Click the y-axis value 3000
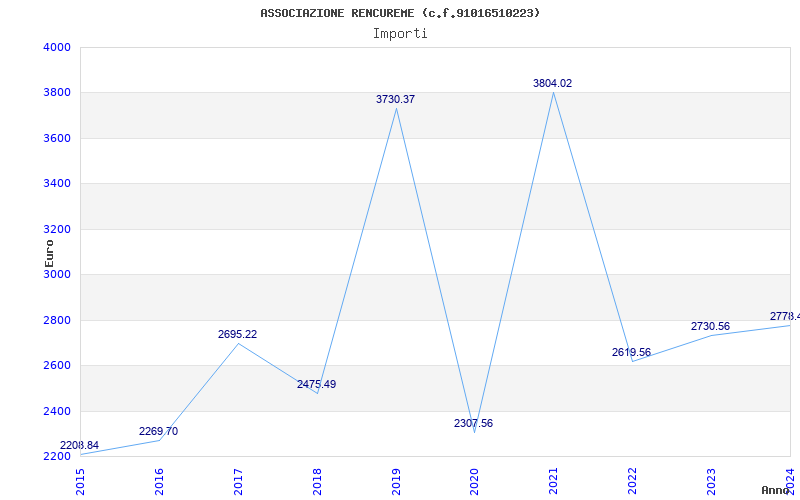800x500 pixels. [x=57, y=274]
